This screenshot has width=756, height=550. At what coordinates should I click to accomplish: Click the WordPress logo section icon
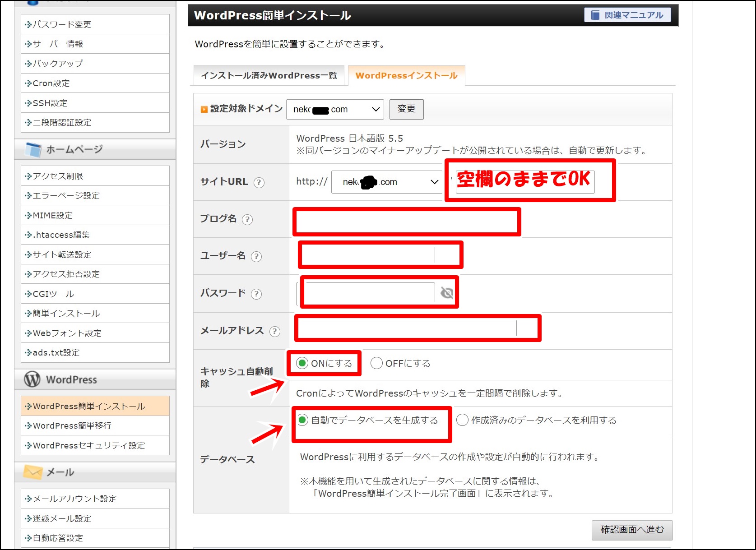click(x=32, y=379)
